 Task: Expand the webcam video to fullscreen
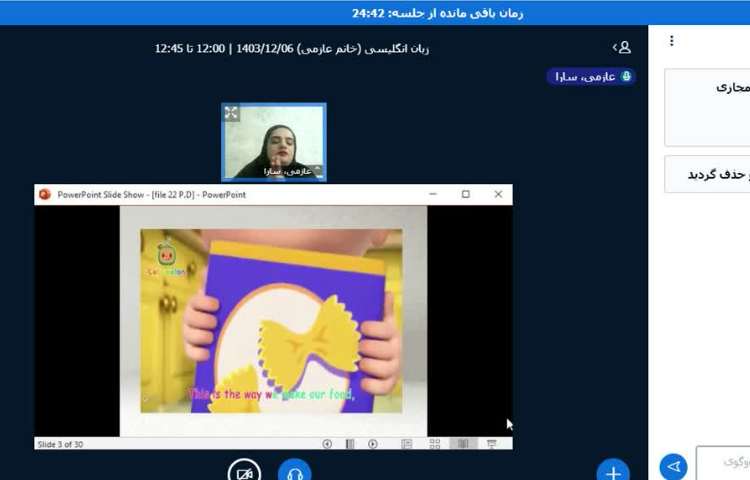[x=231, y=113]
